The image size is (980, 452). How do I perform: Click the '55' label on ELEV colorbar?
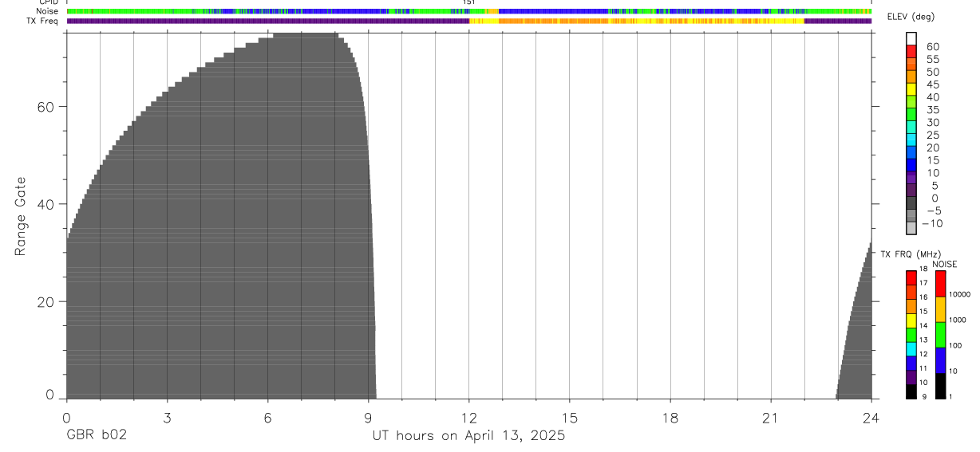tap(933, 59)
